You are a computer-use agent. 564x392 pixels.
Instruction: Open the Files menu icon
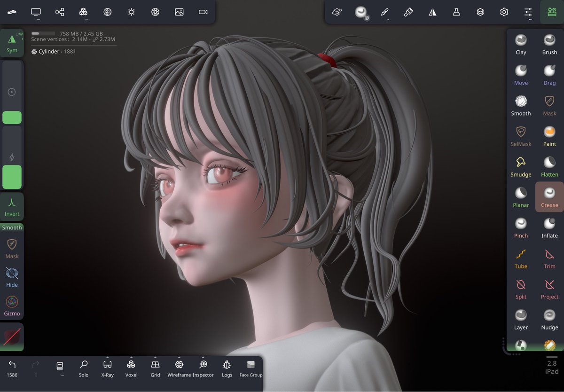[x=12, y=12]
